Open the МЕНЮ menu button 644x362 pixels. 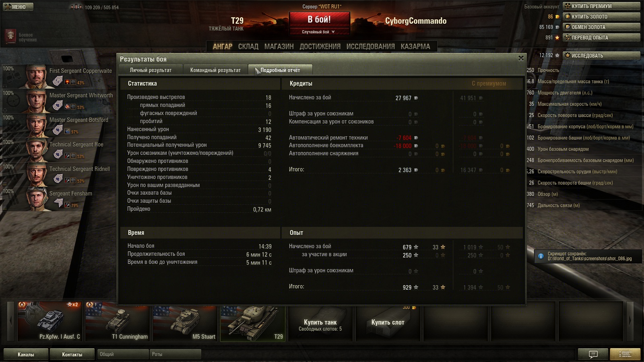pos(18,7)
